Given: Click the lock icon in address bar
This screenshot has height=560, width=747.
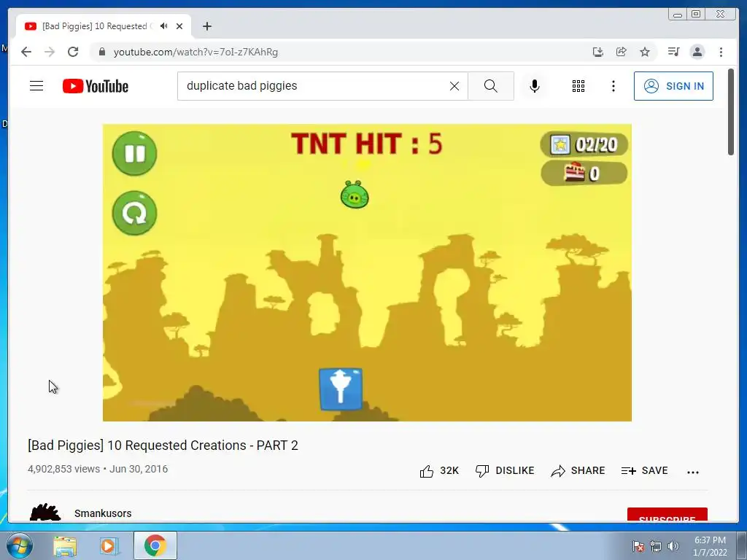Looking at the screenshot, I should pos(101,52).
